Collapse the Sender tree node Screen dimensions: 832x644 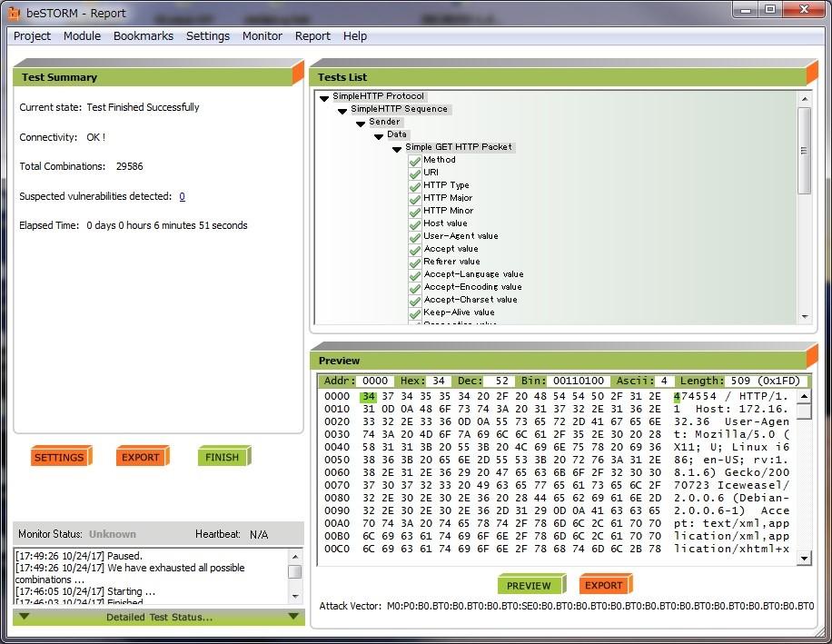coord(361,124)
